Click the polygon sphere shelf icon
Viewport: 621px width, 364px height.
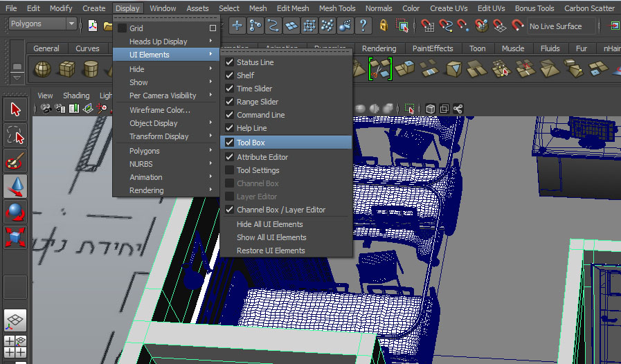tap(43, 69)
